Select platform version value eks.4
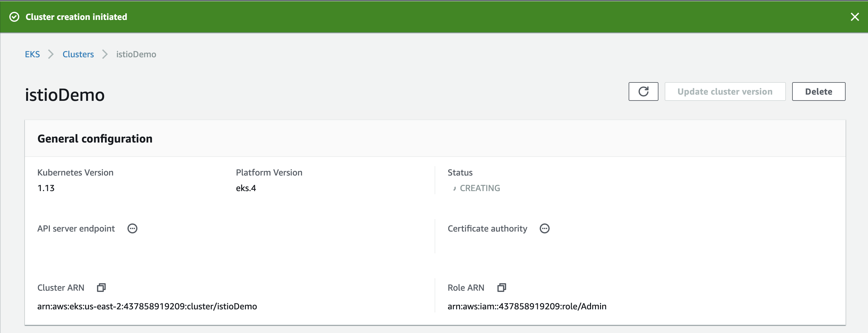This screenshot has width=868, height=333. tap(246, 188)
